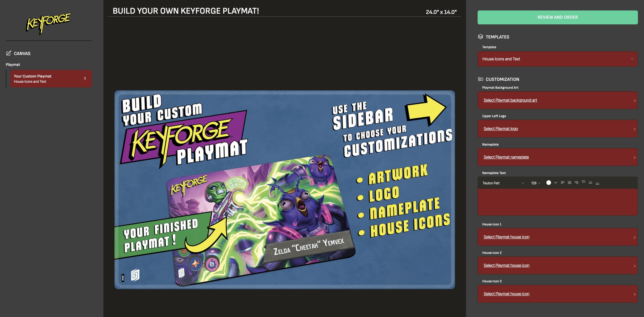Center align the nameplate text

pyautogui.click(x=570, y=183)
